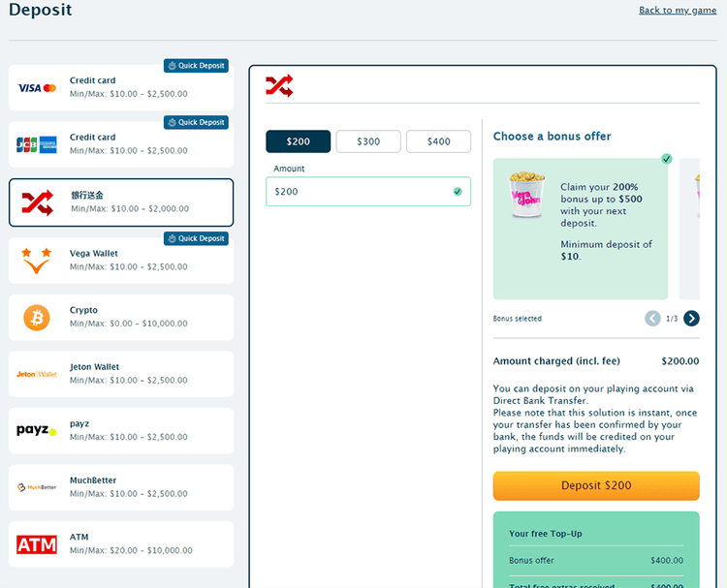Choose the Jeton Wallet logo
Image resolution: width=727 pixels, height=588 pixels.
point(37,374)
